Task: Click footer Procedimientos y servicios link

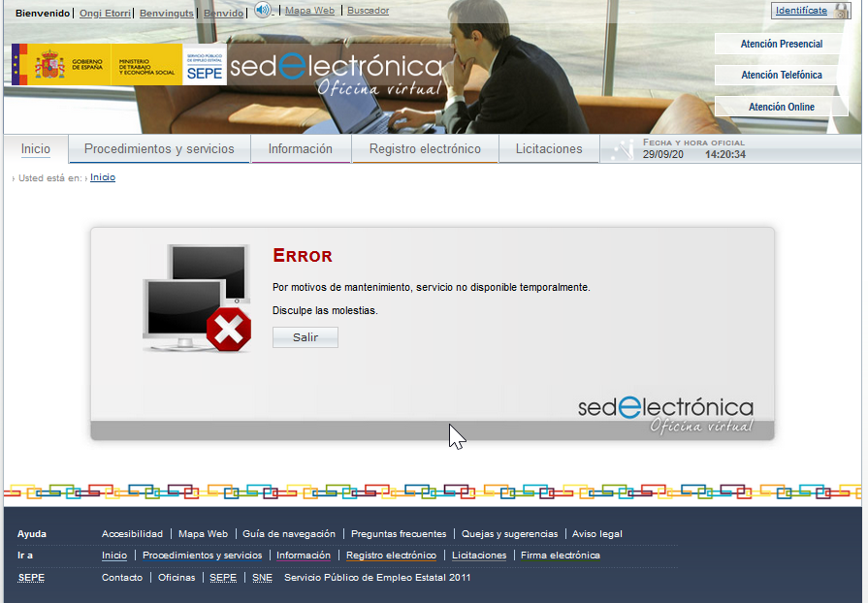Action: click(x=203, y=555)
